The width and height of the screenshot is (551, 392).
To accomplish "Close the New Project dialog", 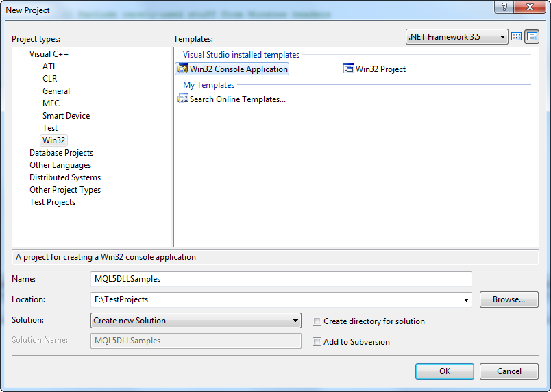I will click(530, 7).
